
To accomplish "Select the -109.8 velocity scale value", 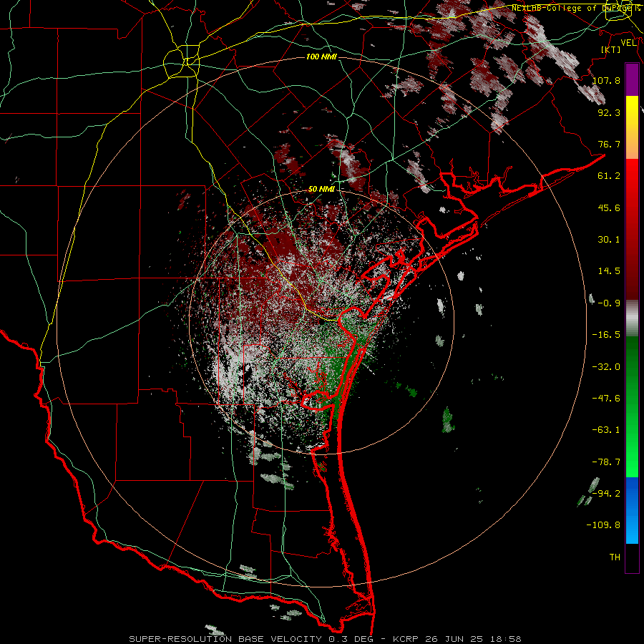I will pos(603,525).
